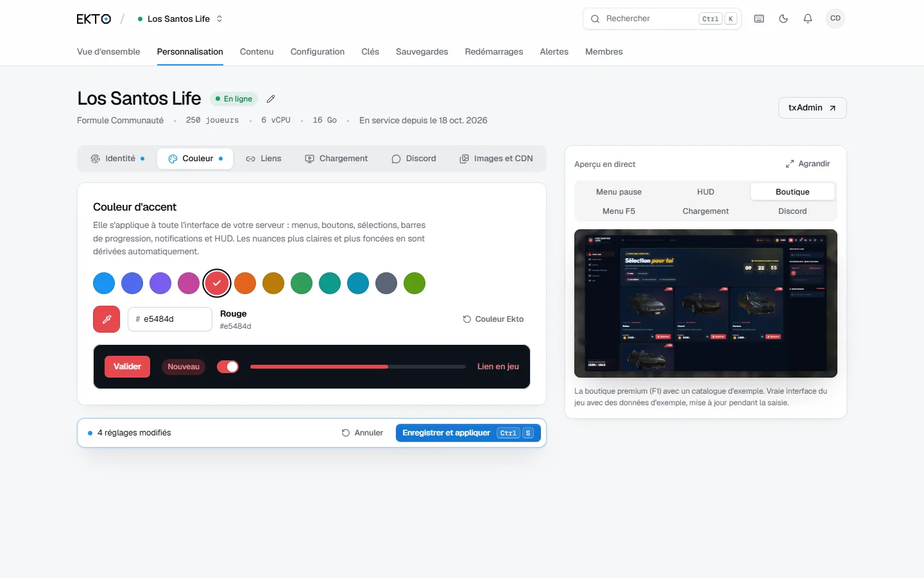Open the Images et CDN sub-tab
Image resolution: width=924 pixels, height=578 pixels.
(497, 159)
